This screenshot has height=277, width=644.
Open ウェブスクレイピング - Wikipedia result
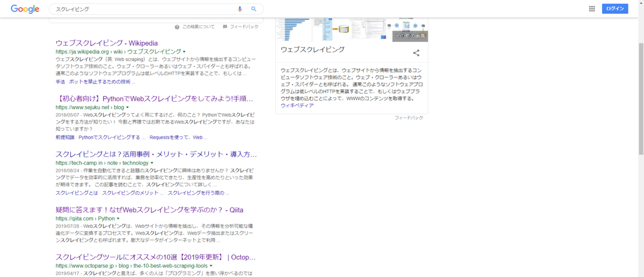[107, 43]
